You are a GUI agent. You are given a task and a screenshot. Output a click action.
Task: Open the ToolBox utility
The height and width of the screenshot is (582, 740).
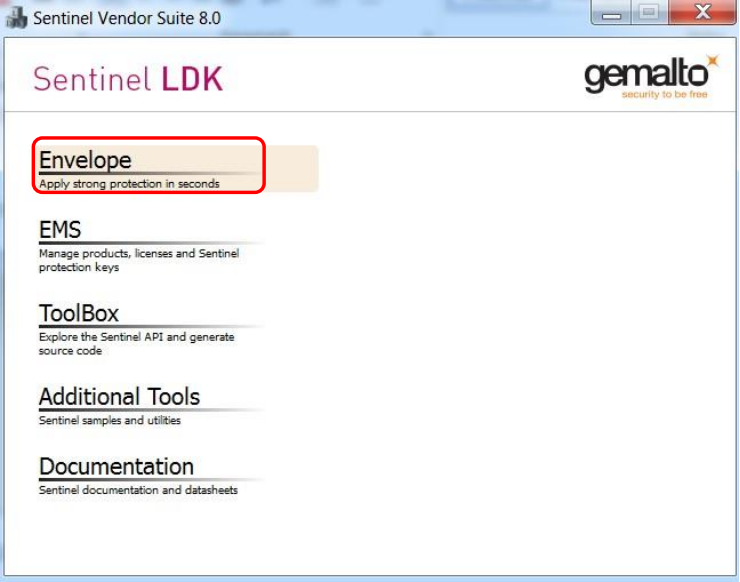(x=79, y=313)
